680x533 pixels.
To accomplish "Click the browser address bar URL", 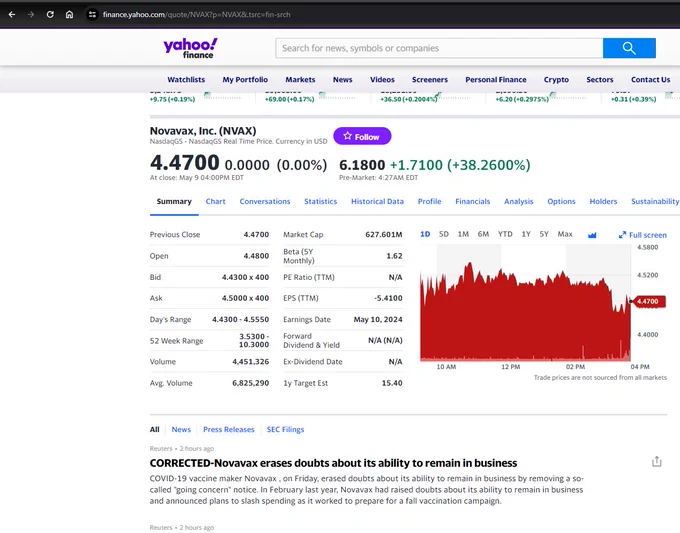I will coord(196,14).
